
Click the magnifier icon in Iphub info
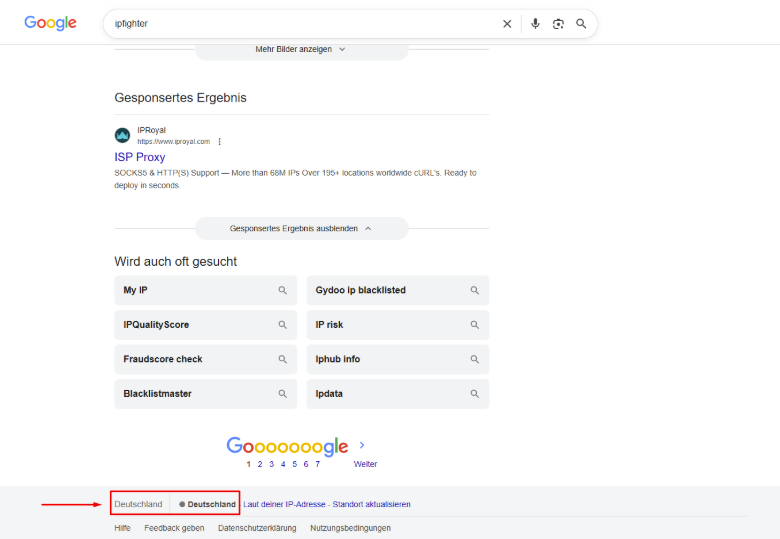(475, 359)
